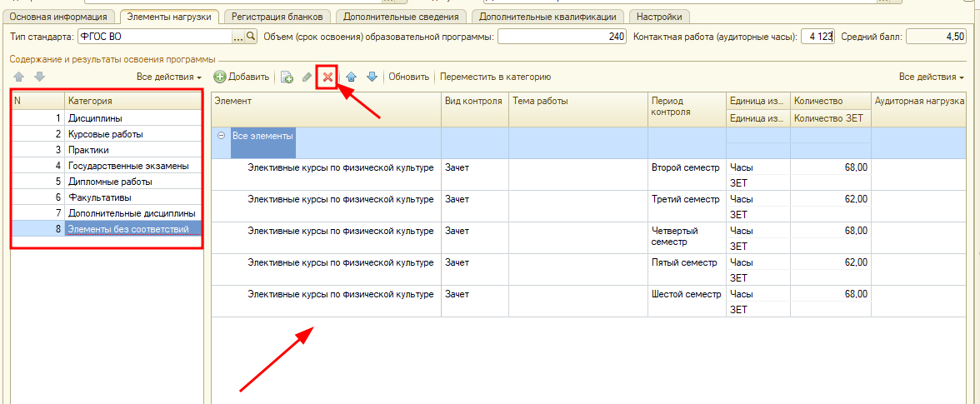Collapse the Все элементы tree group
This screenshot has height=404, width=980.
(x=221, y=135)
